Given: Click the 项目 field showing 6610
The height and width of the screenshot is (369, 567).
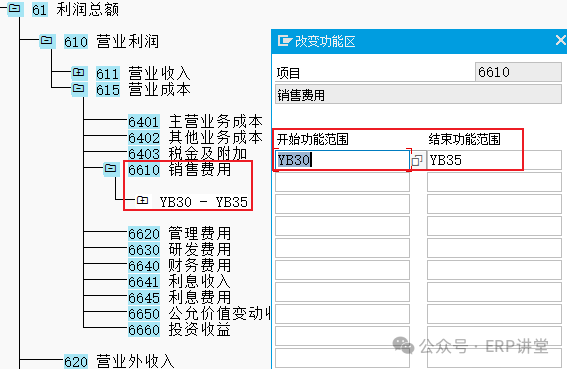Looking at the screenshot, I should [518, 72].
